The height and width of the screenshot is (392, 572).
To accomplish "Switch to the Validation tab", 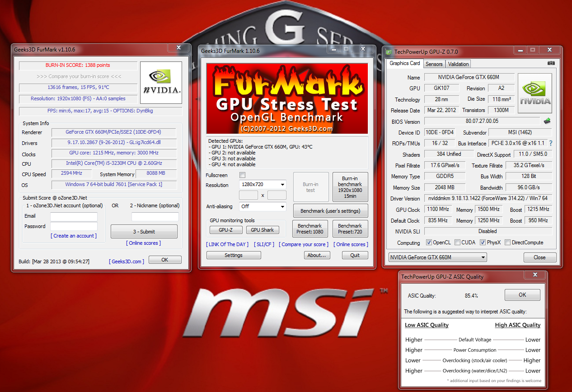I will [459, 64].
